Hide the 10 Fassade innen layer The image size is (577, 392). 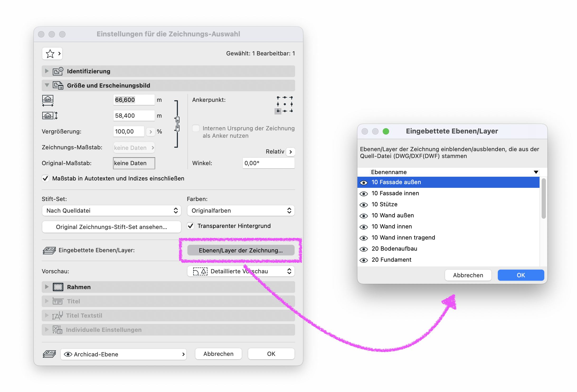(364, 194)
